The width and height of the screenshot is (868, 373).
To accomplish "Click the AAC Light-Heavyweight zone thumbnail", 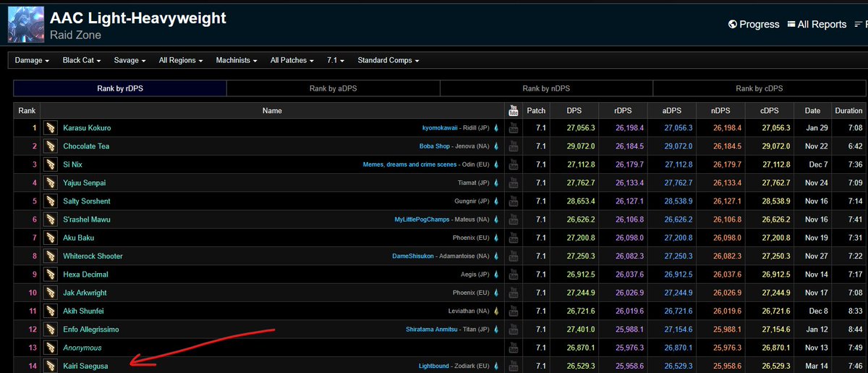I will click(x=25, y=25).
